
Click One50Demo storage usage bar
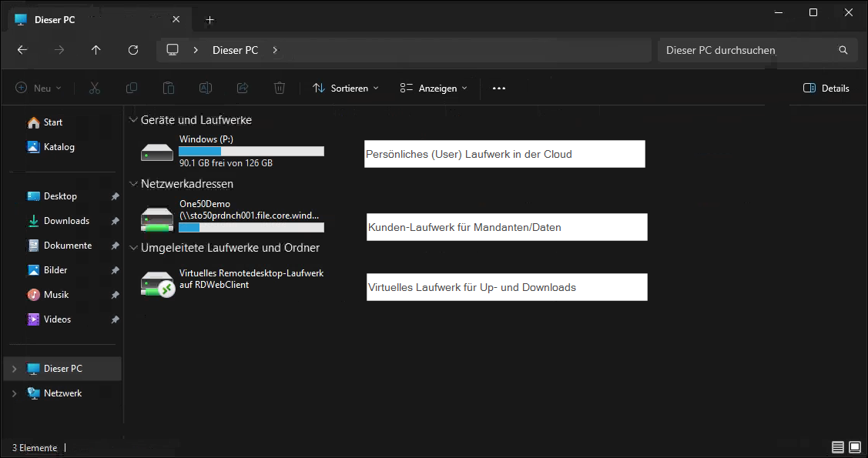tap(251, 227)
